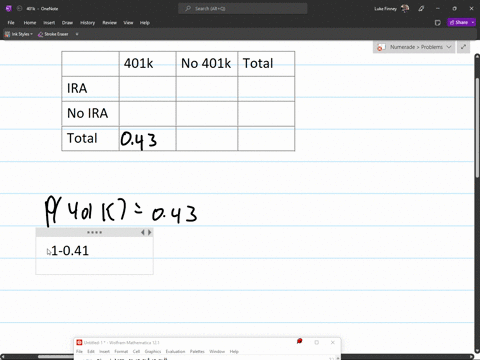
Task: Open the Ink Styles dropdown
Action: click(19, 34)
